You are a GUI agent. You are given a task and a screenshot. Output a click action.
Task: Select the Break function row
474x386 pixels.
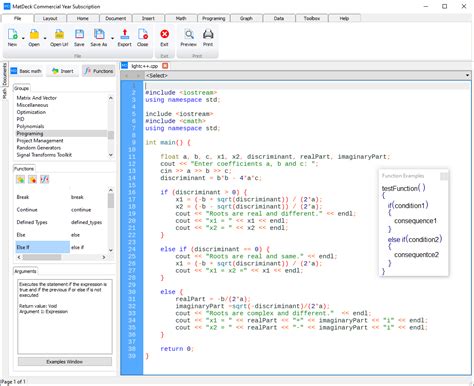pos(62,197)
